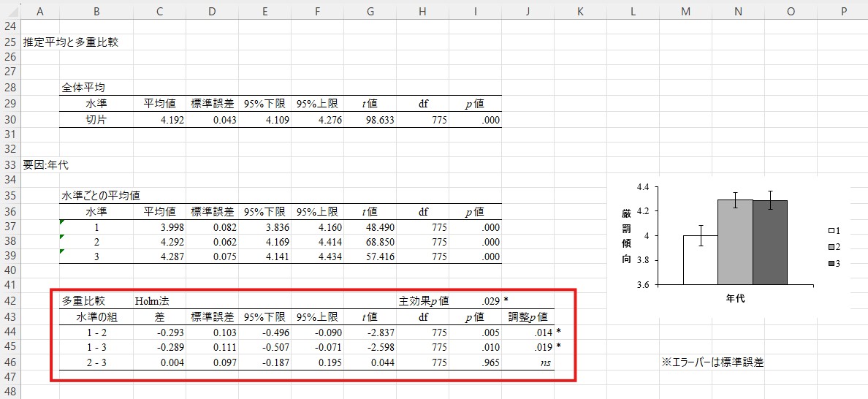
Task: Select the cell containing 推定平均と多重比較
Action: tap(70, 42)
